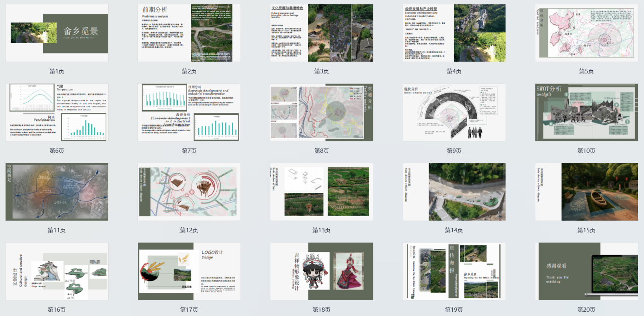This screenshot has width=644, height=316.
Task: Click the 第19页 label
Action: [454, 309]
